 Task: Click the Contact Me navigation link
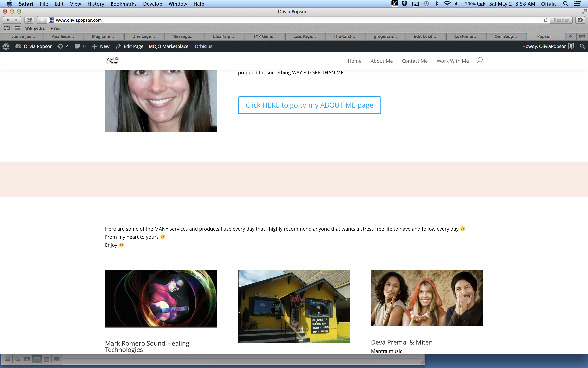point(415,61)
